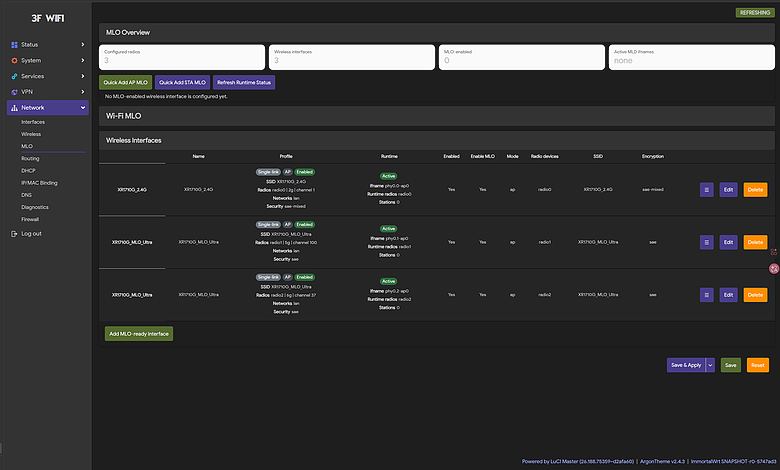Open the DHCP submenu page
The width and height of the screenshot is (780, 470).
tap(28, 171)
